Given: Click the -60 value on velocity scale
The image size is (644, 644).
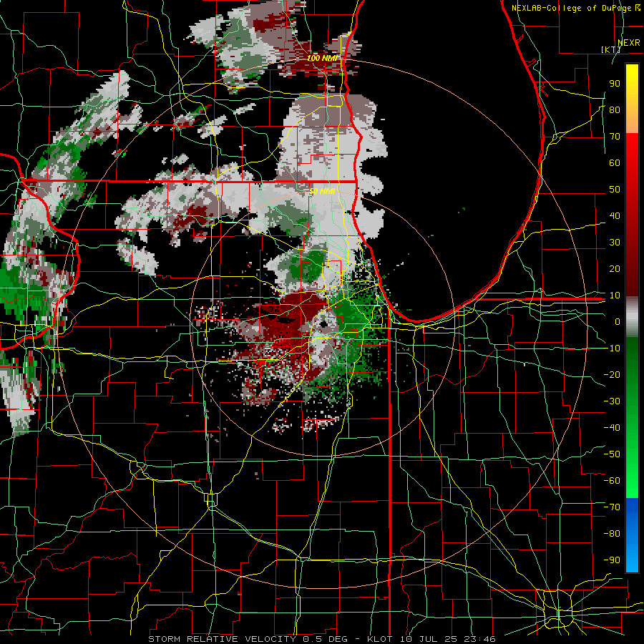Looking at the screenshot, I should [x=612, y=481].
